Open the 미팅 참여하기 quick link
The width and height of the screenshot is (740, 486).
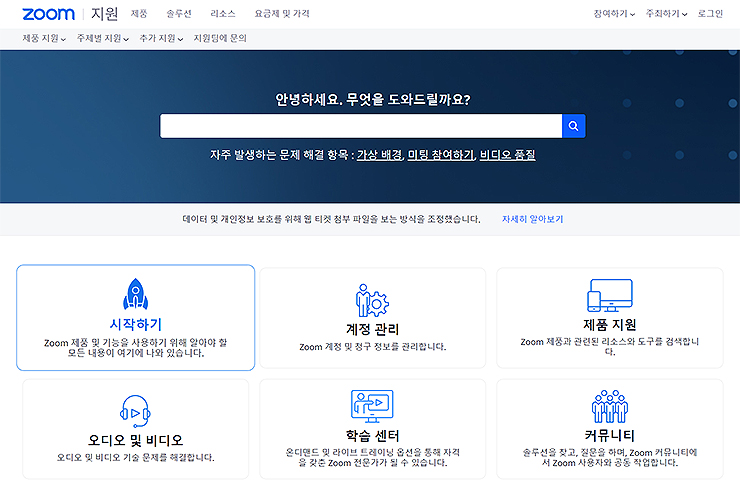(x=441, y=155)
